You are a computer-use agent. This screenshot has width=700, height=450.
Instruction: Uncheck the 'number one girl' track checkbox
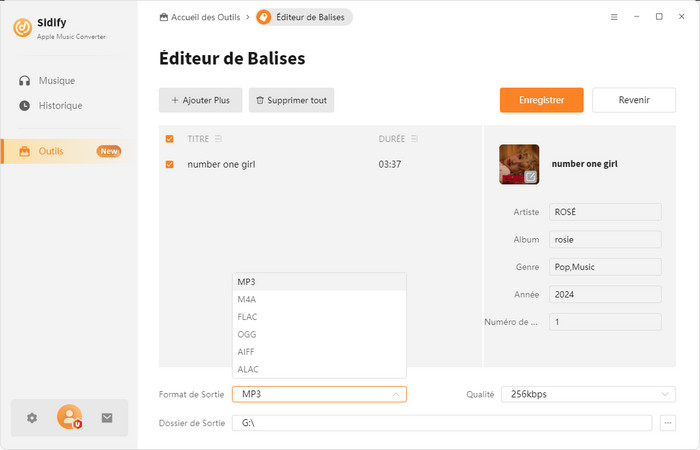[169, 164]
